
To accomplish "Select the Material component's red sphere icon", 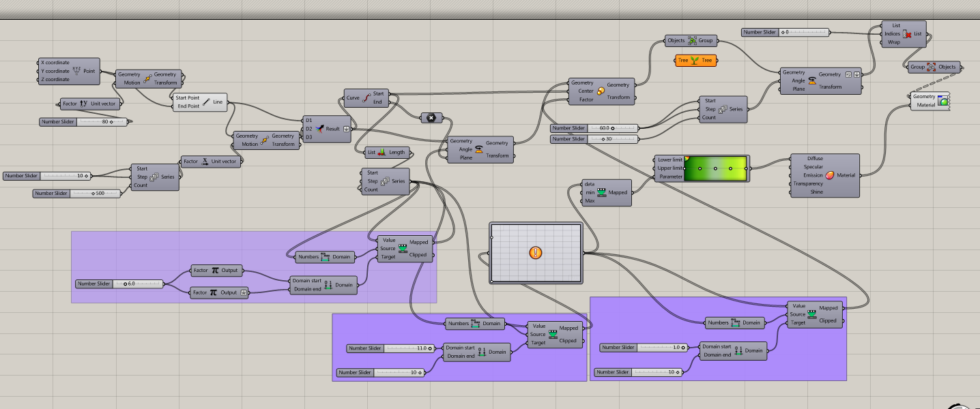I will pos(829,175).
